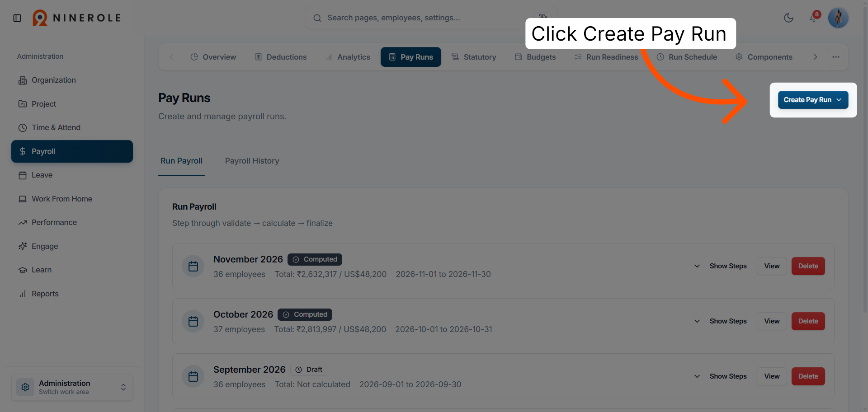Expand Show Steps for October 2026
The width and height of the screenshot is (868, 412).
coord(721,321)
